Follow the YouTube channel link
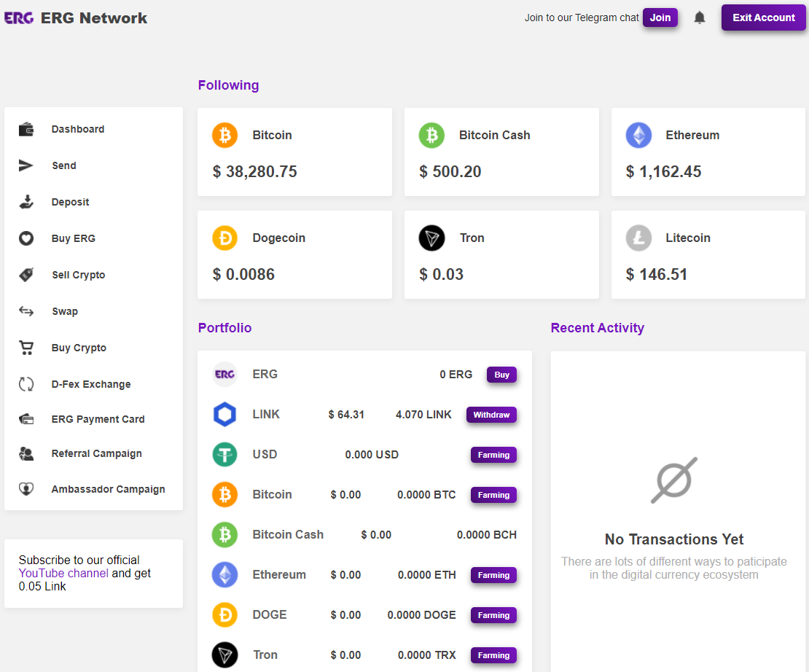This screenshot has height=672, width=809. [x=63, y=574]
